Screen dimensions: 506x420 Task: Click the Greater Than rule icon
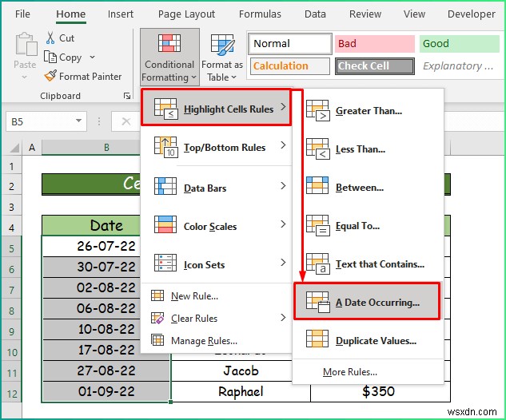tap(318, 110)
